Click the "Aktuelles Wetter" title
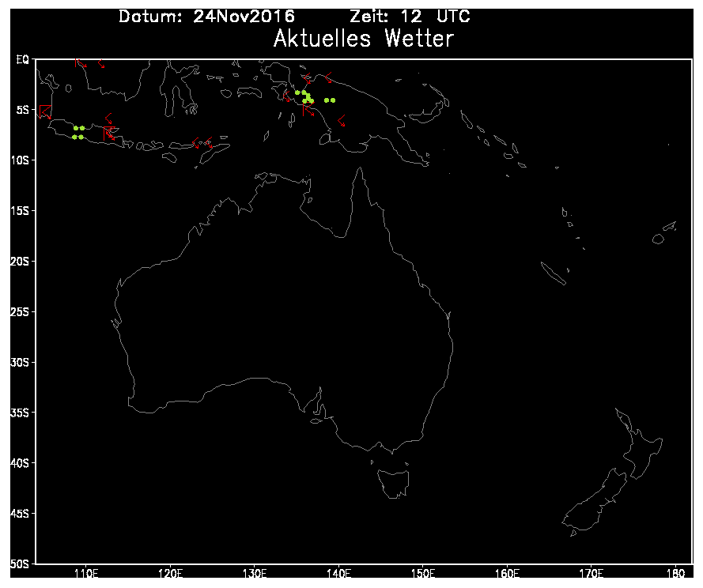The height and width of the screenshot is (588, 703). point(363,38)
